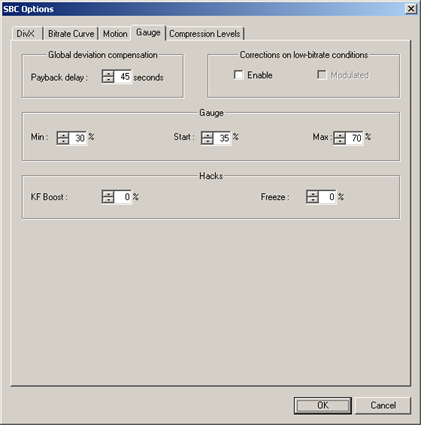Enable low-bitrate corrections checkbox

[238, 75]
